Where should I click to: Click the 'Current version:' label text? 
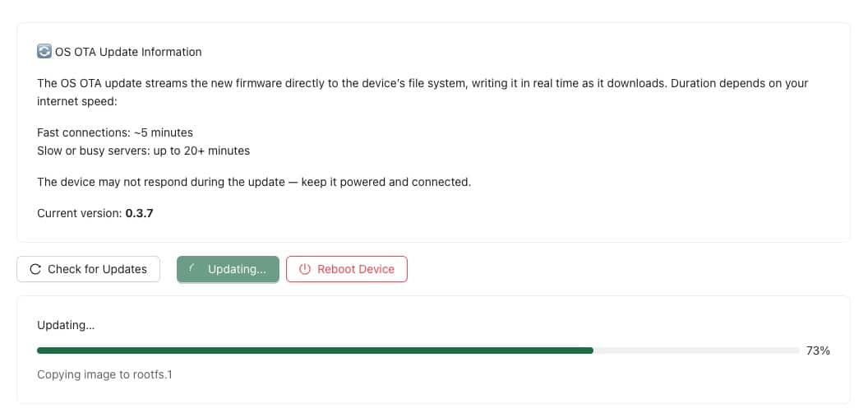click(80, 213)
